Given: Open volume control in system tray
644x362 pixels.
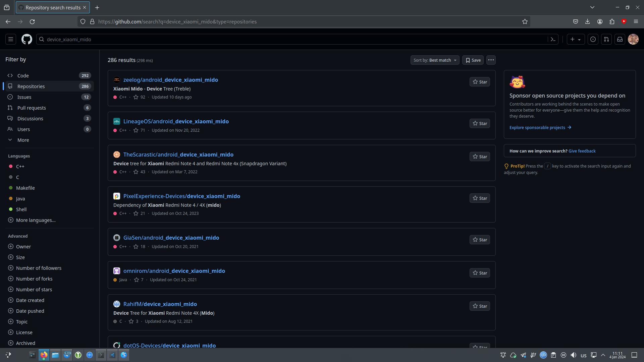Looking at the screenshot, I should point(574,355).
